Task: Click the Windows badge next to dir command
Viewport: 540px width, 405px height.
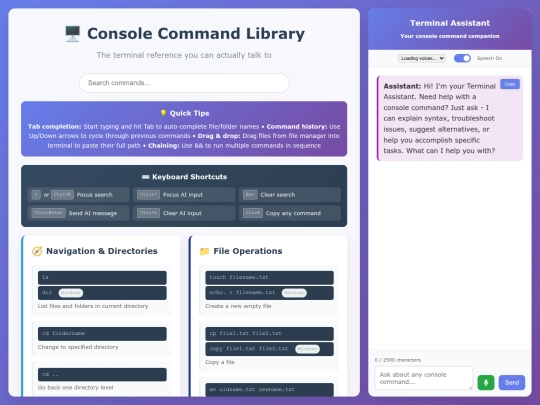Action: pyautogui.click(x=71, y=293)
